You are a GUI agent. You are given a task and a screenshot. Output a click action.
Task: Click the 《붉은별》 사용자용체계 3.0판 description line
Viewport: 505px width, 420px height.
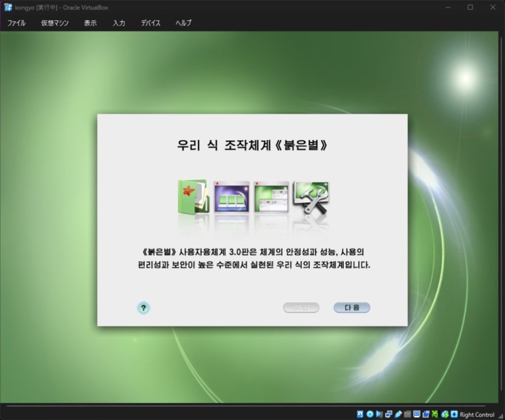click(253, 252)
